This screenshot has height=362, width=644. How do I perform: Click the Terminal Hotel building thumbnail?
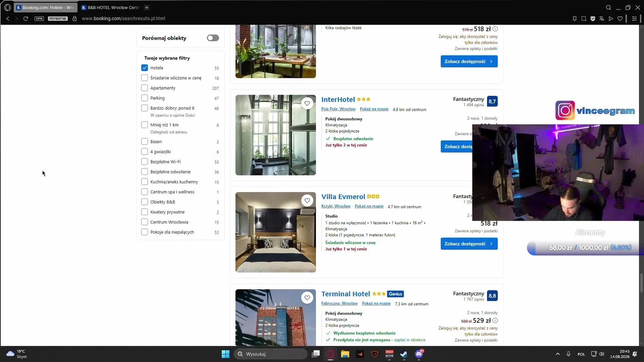pyautogui.click(x=276, y=318)
